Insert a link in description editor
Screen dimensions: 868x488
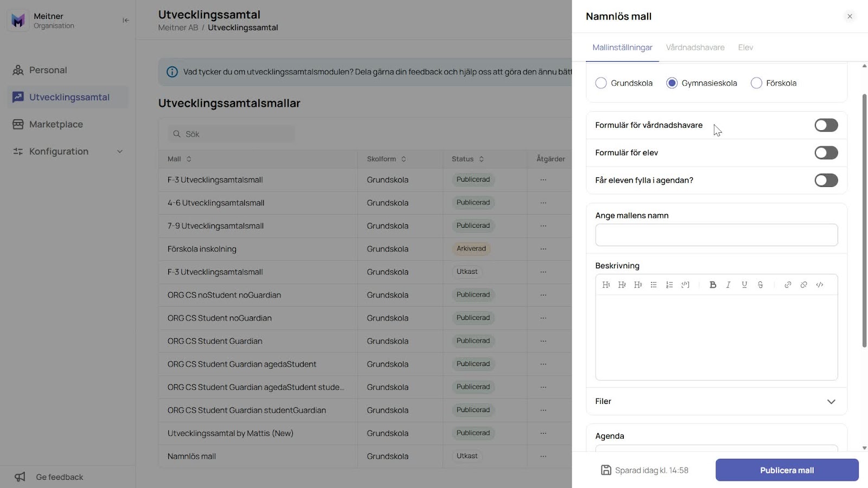click(x=788, y=285)
